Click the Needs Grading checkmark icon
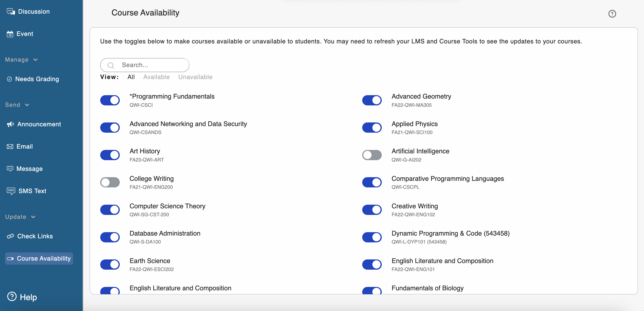Screen dimensions: 644x311 [10, 79]
